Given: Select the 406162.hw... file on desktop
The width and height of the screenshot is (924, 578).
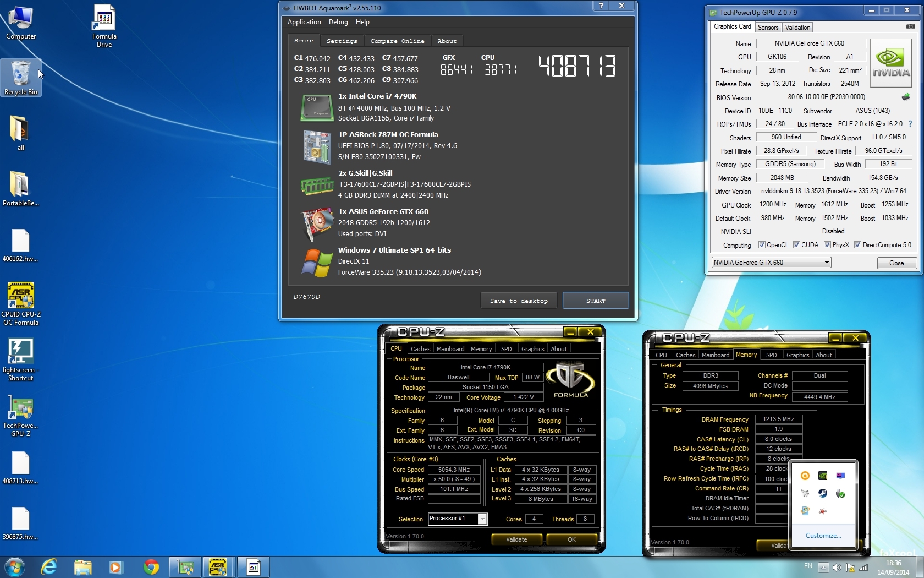Looking at the screenshot, I should pyautogui.click(x=20, y=246).
